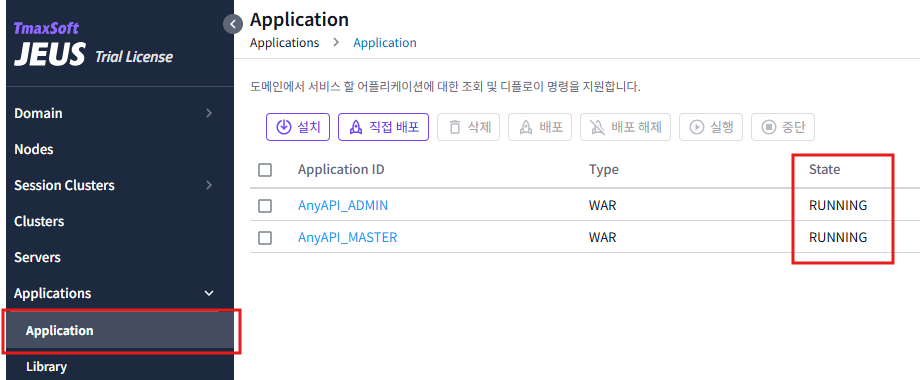The height and width of the screenshot is (380, 920).
Task: Select the Library submenu item
Action: [x=120, y=367]
